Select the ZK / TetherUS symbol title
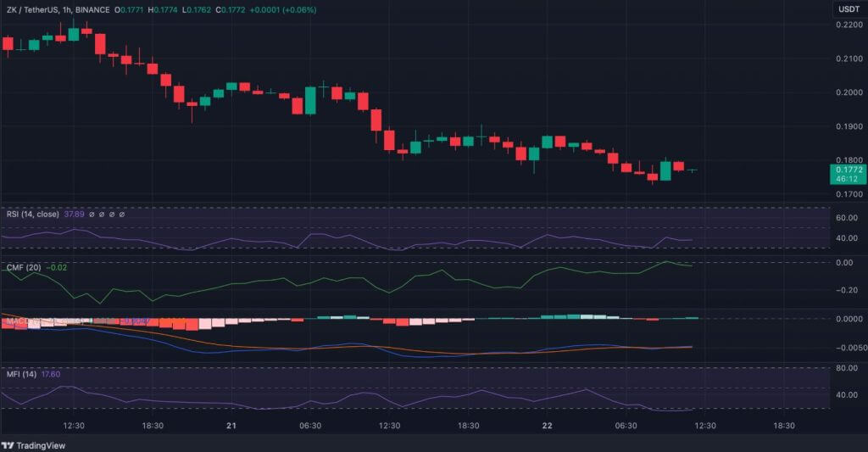Image resolution: width=868 pixels, height=452 pixels. click(x=58, y=10)
